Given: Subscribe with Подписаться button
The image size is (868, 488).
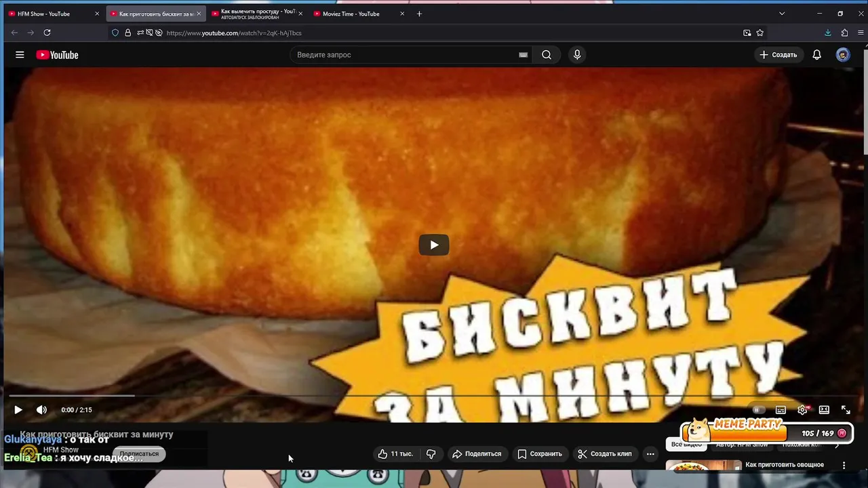Looking at the screenshot, I should 139,454.
